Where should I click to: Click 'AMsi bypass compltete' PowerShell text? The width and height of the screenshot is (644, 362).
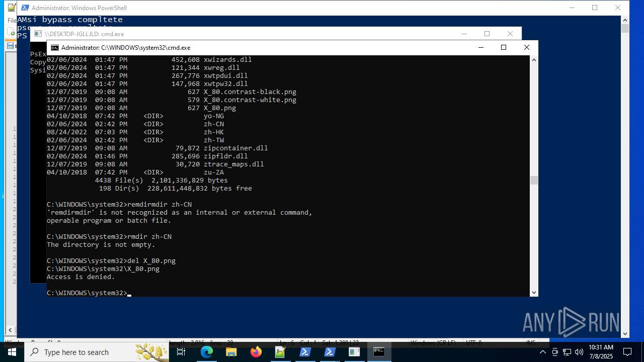point(70,20)
